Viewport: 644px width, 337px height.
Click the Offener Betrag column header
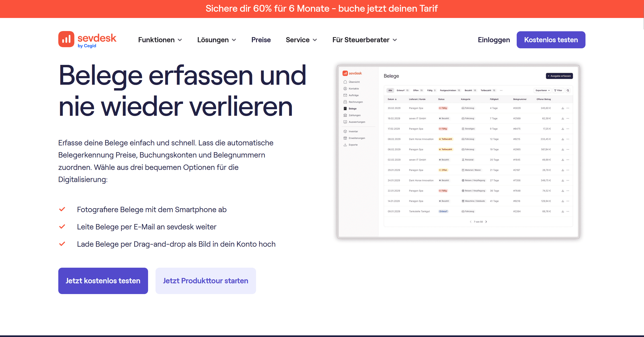coord(544,99)
